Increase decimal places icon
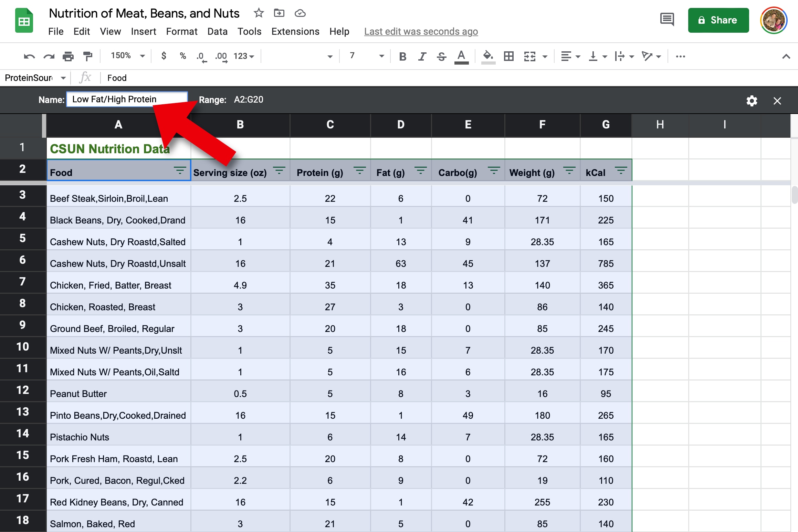 pyautogui.click(x=221, y=56)
